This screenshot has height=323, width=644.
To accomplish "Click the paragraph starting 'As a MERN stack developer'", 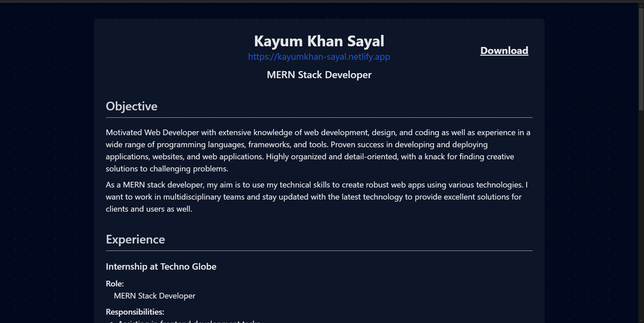I will pos(319,197).
